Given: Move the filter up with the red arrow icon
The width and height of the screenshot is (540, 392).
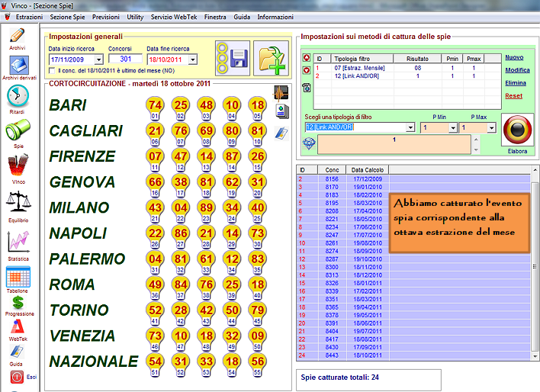Looking at the screenshot, I should tap(307, 57).
